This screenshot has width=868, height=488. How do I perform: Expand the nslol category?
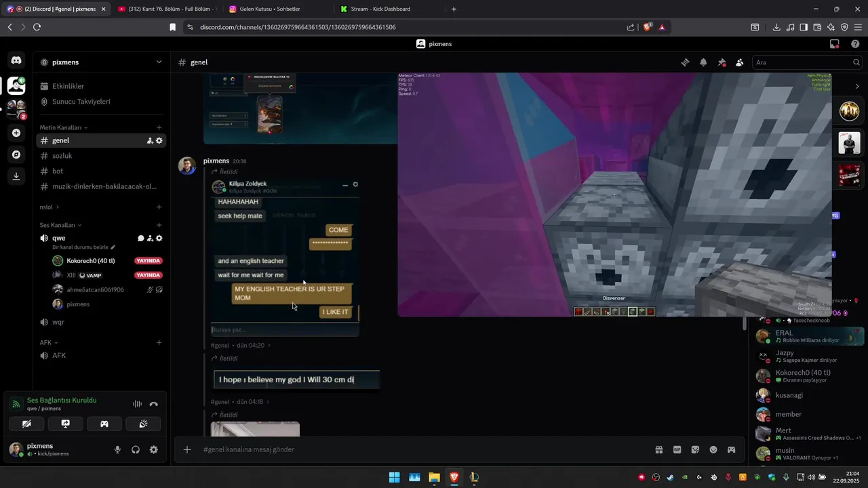pos(50,207)
